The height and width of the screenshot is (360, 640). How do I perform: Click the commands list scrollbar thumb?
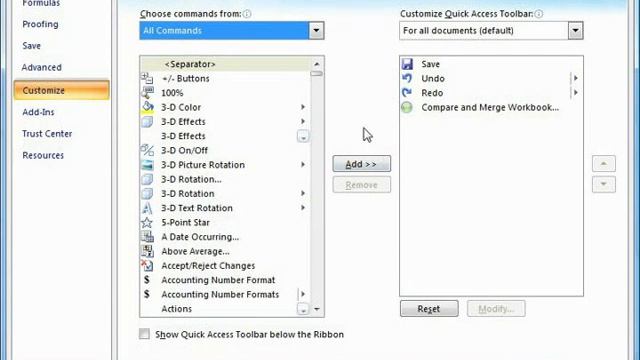[316, 74]
